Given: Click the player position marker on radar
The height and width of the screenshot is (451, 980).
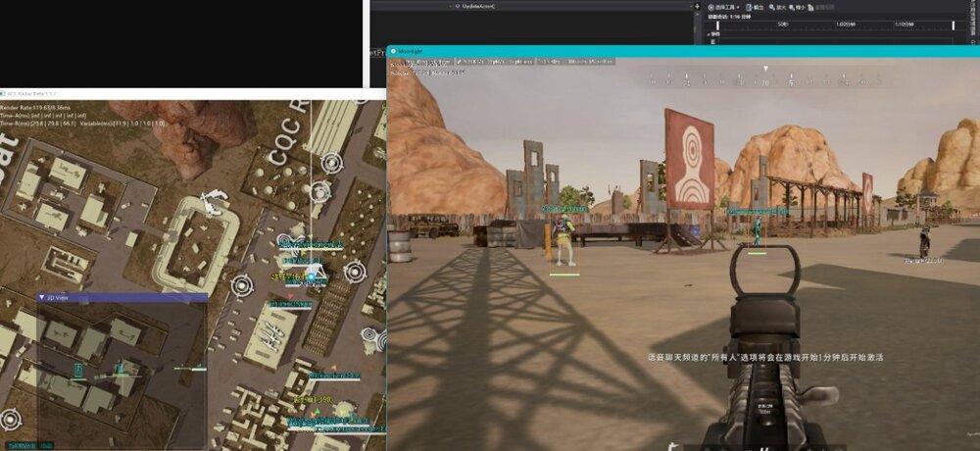Looking at the screenshot, I should pyautogui.click(x=312, y=276).
